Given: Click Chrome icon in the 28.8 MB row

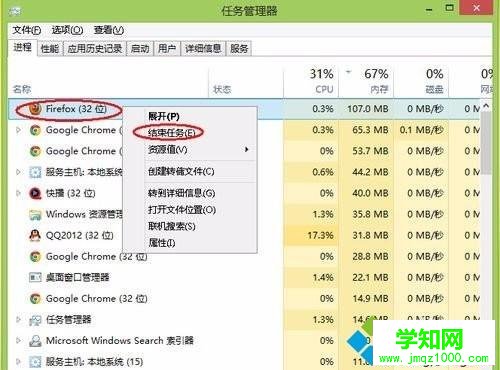Looking at the screenshot, I should (35, 257).
